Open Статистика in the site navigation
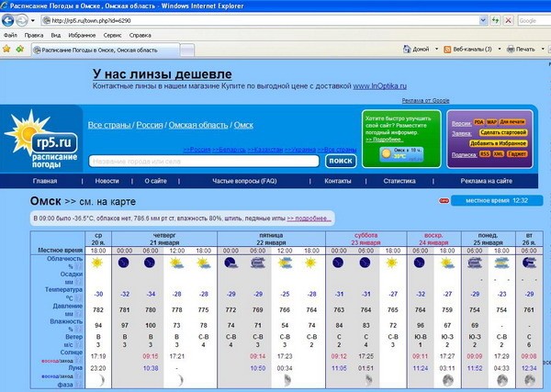The height and width of the screenshot is (392, 551). 399,181
